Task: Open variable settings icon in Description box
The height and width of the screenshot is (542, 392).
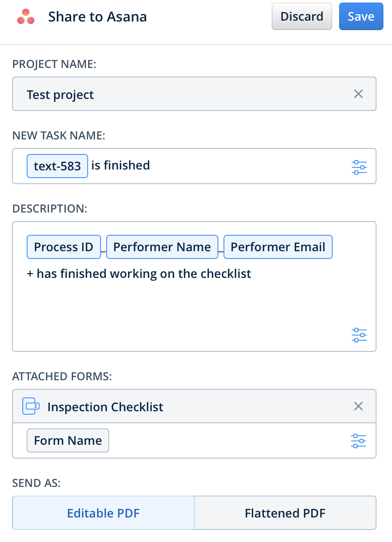Action: [x=359, y=335]
